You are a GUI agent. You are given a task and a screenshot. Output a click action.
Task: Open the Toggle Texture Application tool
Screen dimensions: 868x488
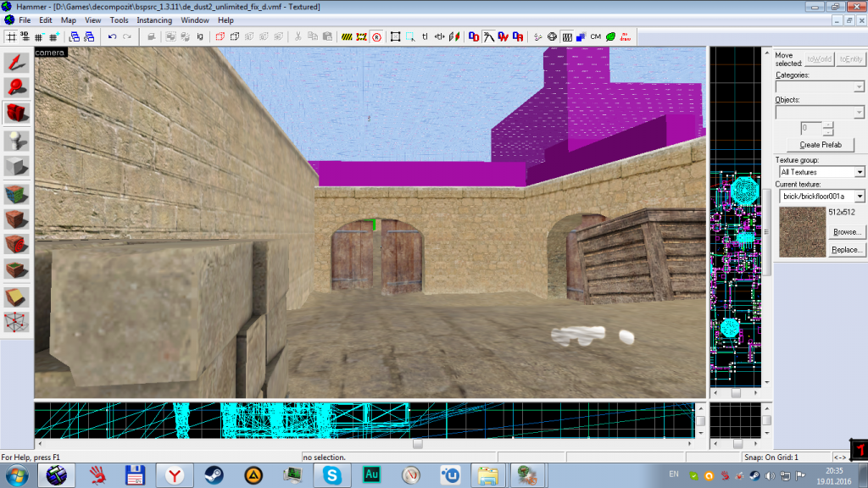[x=17, y=192]
